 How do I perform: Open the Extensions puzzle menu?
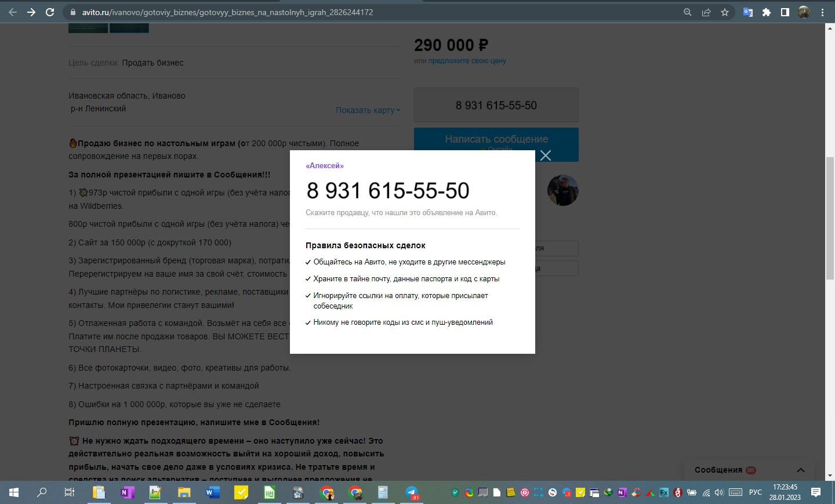click(767, 12)
